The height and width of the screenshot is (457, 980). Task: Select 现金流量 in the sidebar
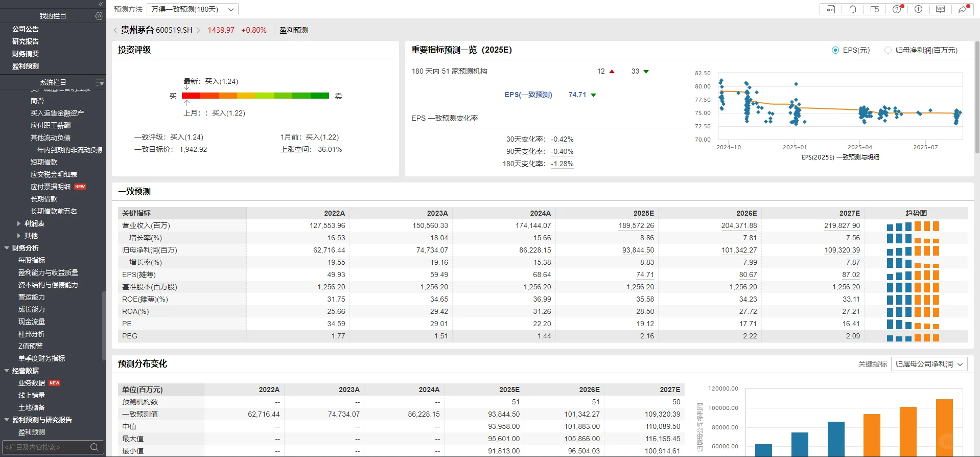point(32,322)
